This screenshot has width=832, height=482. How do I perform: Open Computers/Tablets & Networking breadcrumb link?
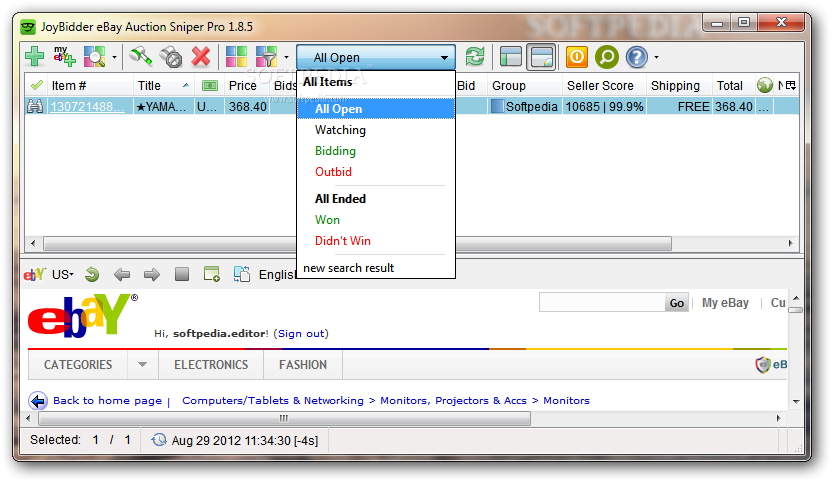click(x=273, y=401)
